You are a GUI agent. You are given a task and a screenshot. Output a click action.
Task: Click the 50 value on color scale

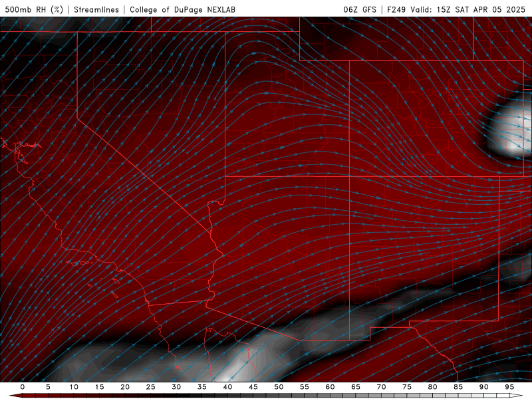click(279, 387)
